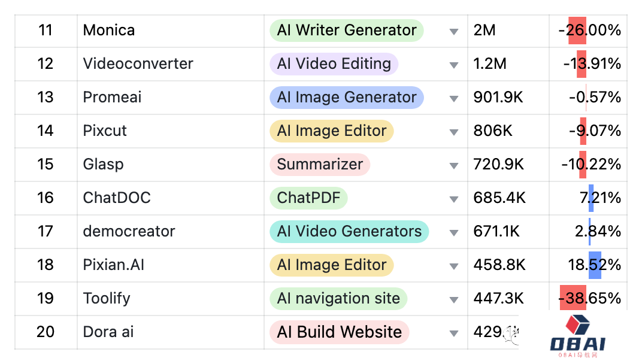Click the ChatPDF category tag
This screenshot has width=642, height=364.
pyautogui.click(x=308, y=198)
